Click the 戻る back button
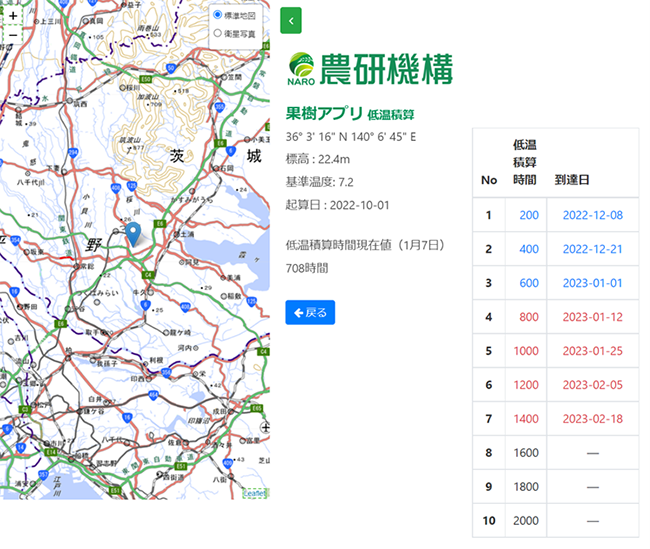The height and width of the screenshot is (549, 650). 310,312
